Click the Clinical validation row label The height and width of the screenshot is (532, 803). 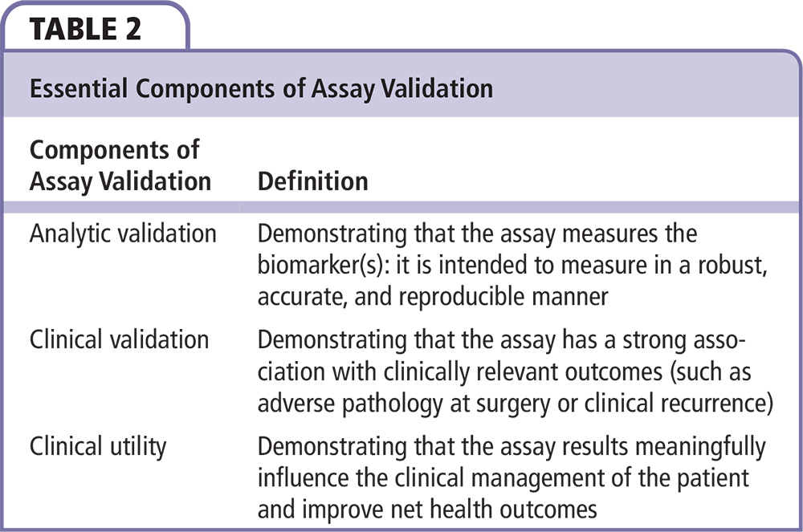119,339
